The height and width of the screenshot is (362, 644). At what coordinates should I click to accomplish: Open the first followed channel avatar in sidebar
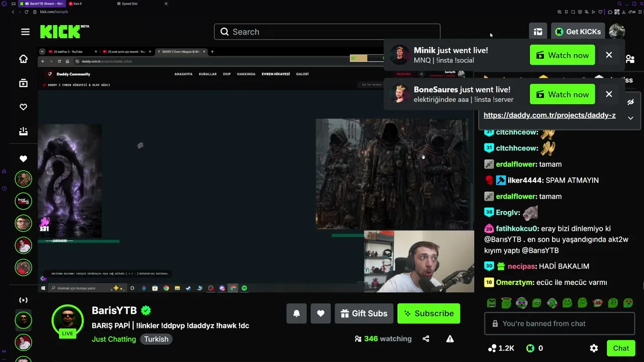point(23,179)
